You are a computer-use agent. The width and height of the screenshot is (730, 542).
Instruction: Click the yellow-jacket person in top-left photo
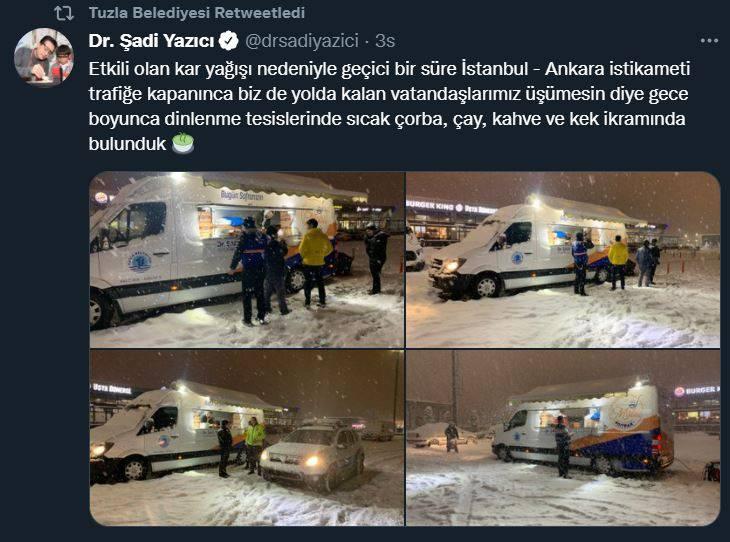click(315, 263)
